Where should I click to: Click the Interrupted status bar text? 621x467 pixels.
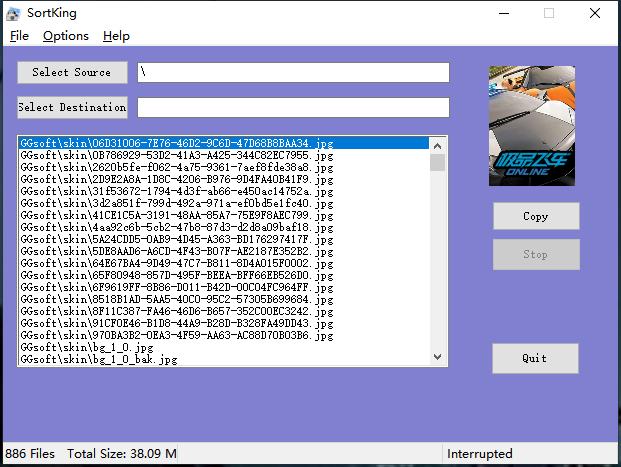click(480, 454)
